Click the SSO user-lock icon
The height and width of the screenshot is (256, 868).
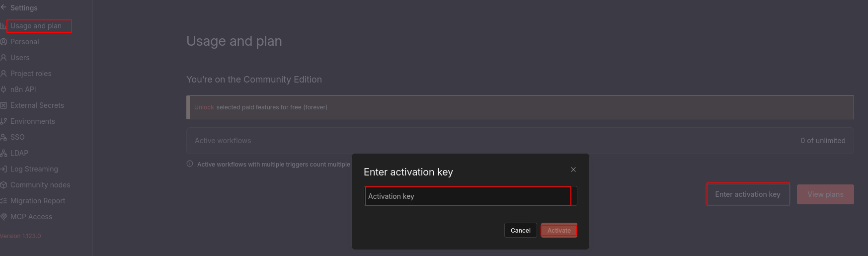point(3,137)
